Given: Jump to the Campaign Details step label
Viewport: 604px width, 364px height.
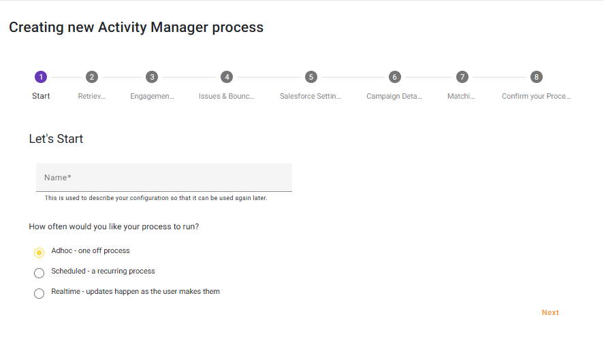Looking at the screenshot, I should [394, 96].
